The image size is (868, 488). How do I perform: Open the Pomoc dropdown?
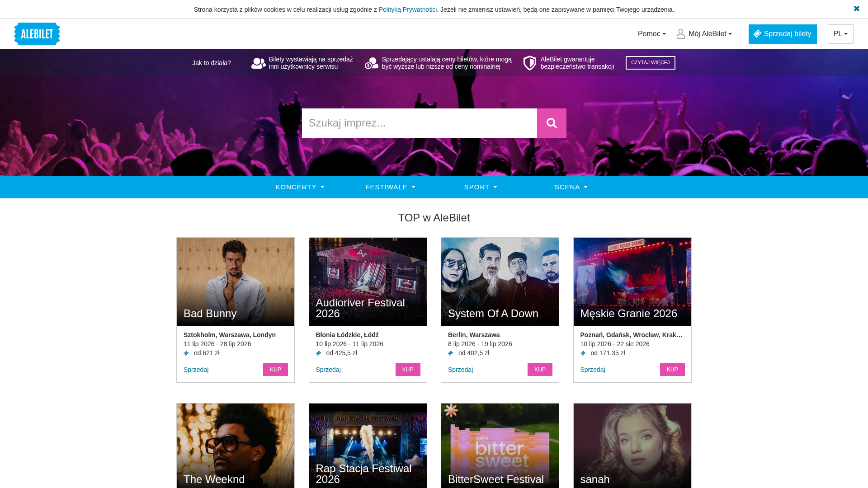click(x=651, y=34)
